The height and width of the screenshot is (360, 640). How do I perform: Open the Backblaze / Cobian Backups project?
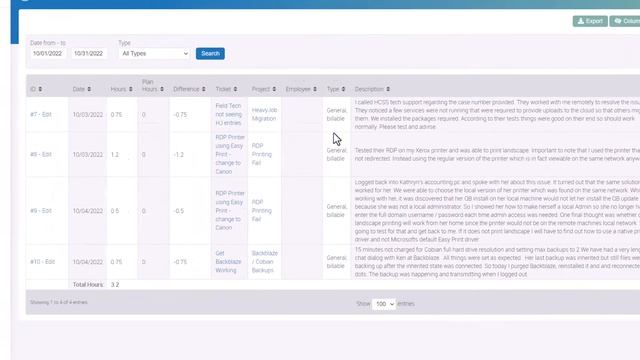tap(264, 262)
